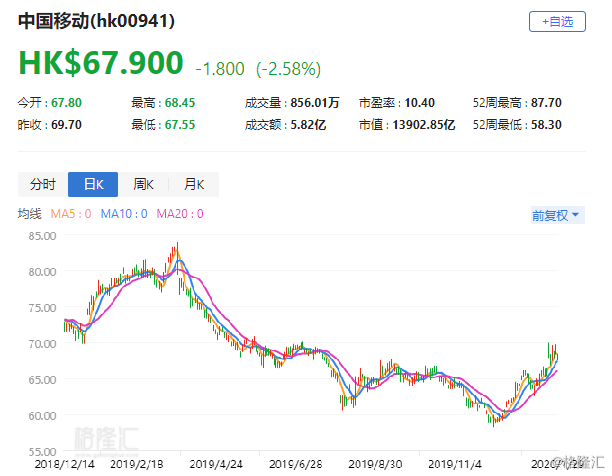Select the 日K tab
The width and height of the screenshot is (612, 476).
(x=93, y=184)
